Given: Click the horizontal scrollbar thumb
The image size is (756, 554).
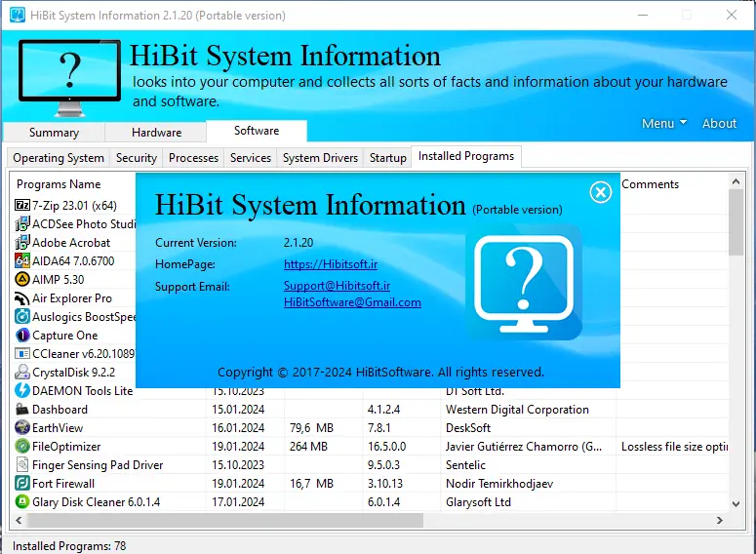Looking at the screenshot, I should coord(225,520).
